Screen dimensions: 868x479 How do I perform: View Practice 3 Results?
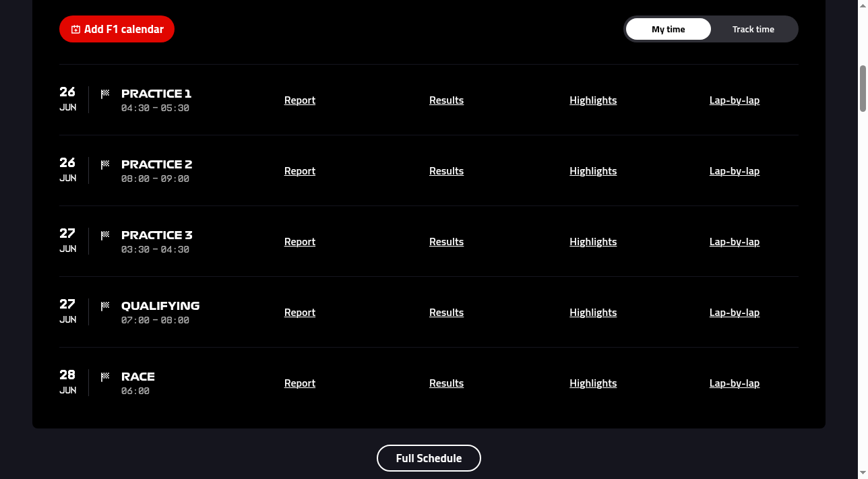446,242
